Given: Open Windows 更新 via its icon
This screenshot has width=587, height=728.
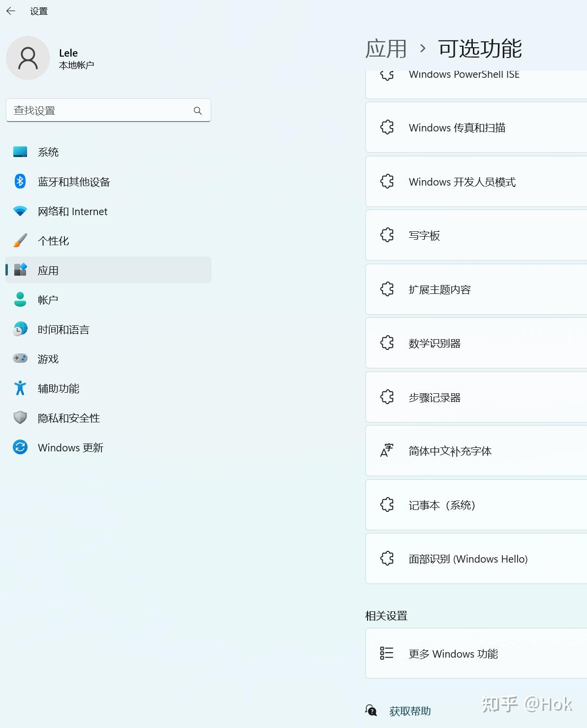Looking at the screenshot, I should coord(20,447).
